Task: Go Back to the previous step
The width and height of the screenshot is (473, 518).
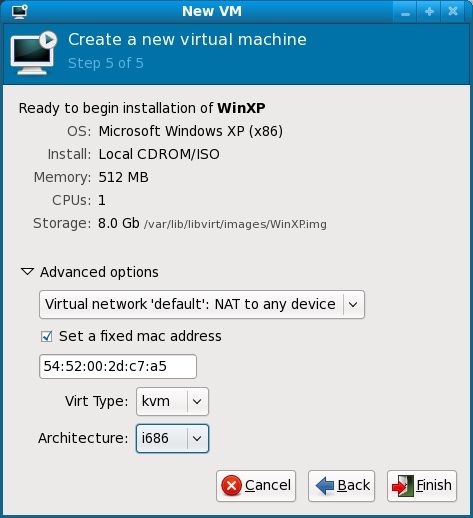Action: [342, 486]
